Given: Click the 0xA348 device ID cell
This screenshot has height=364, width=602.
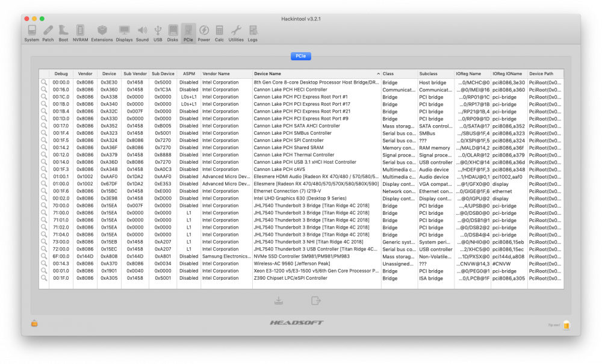Looking at the screenshot, I should (x=109, y=170).
